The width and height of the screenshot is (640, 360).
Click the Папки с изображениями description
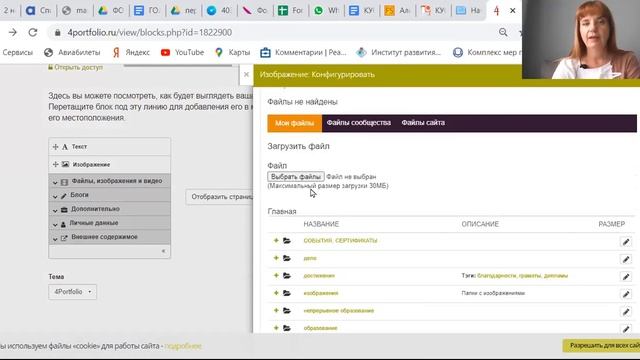pos(493,293)
